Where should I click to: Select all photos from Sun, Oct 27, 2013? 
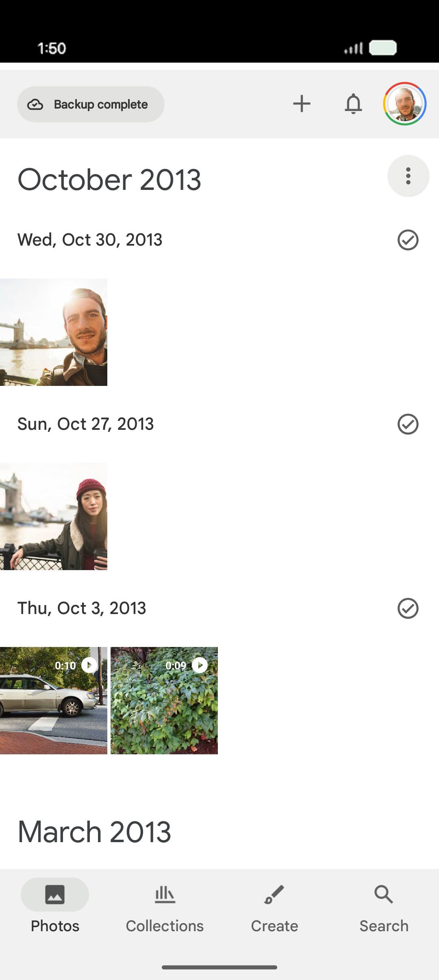(408, 424)
